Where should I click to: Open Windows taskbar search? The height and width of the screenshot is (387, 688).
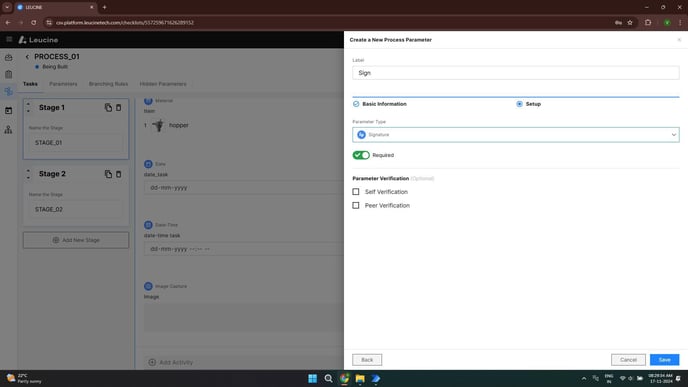(x=328, y=378)
